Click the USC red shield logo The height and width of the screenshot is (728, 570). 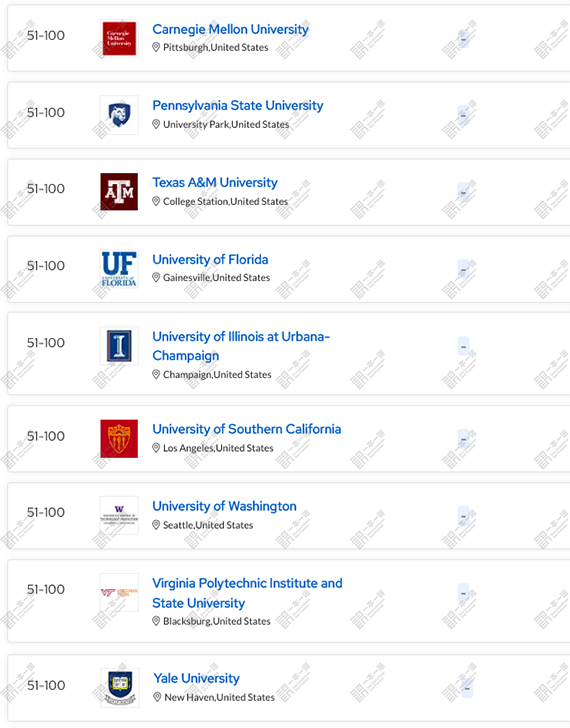coord(119,439)
